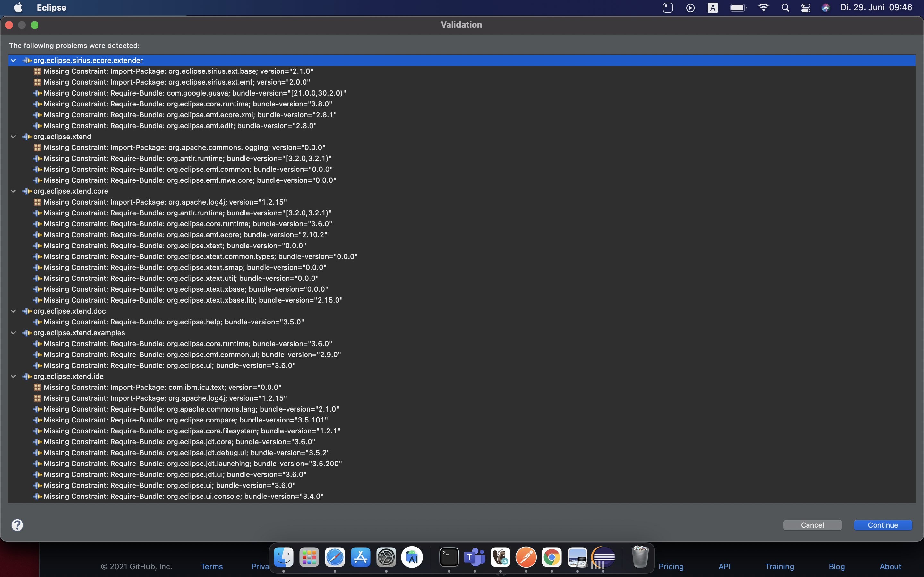Collapse the org.eclipse.sirius.ecore.extender entry

coord(13,60)
